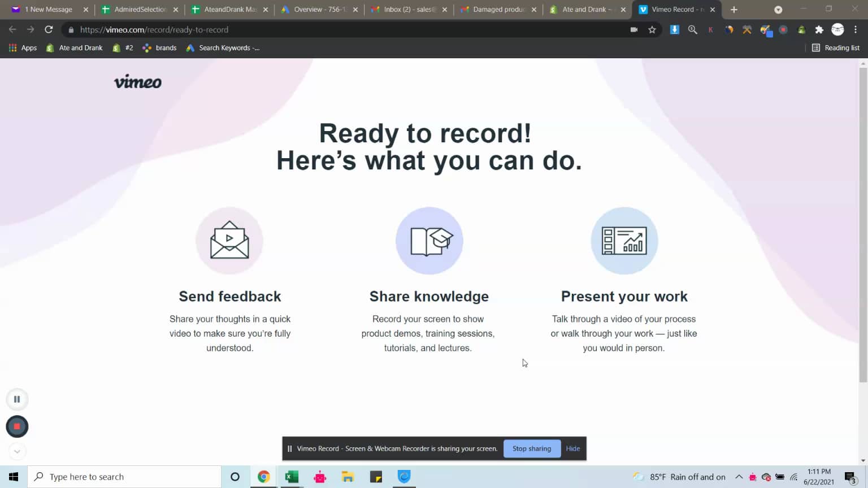The width and height of the screenshot is (868, 488).
Task: Show hidden system tray icons
Action: [x=739, y=477]
